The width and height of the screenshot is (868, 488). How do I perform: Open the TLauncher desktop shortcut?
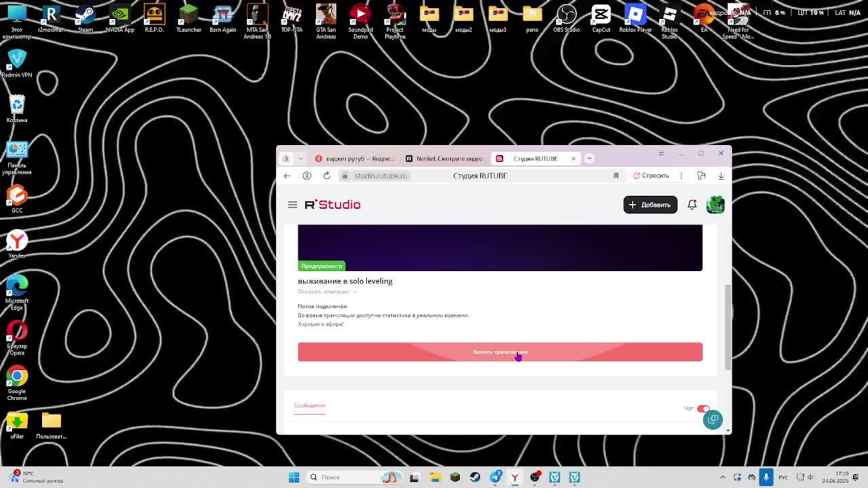pyautogui.click(x=189, y=18)
